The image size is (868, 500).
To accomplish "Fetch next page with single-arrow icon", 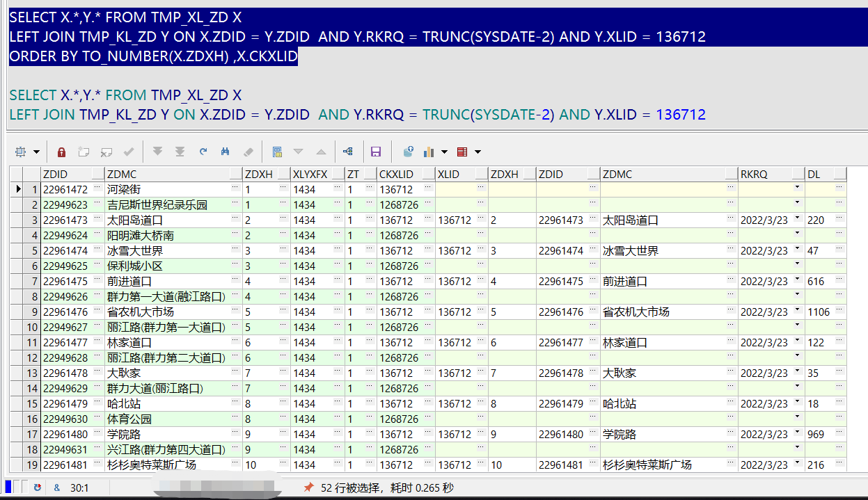I will click(158, 152).
